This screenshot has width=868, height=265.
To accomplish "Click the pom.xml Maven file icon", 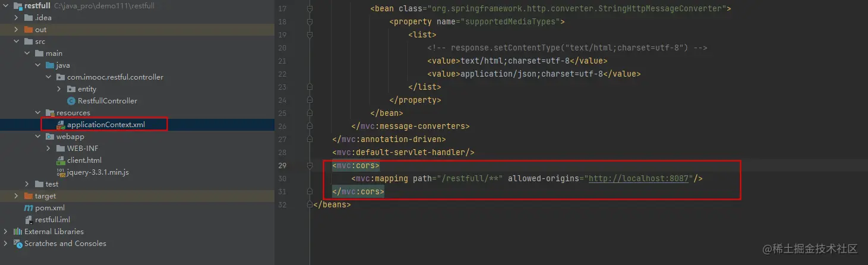I will [29, 208].
